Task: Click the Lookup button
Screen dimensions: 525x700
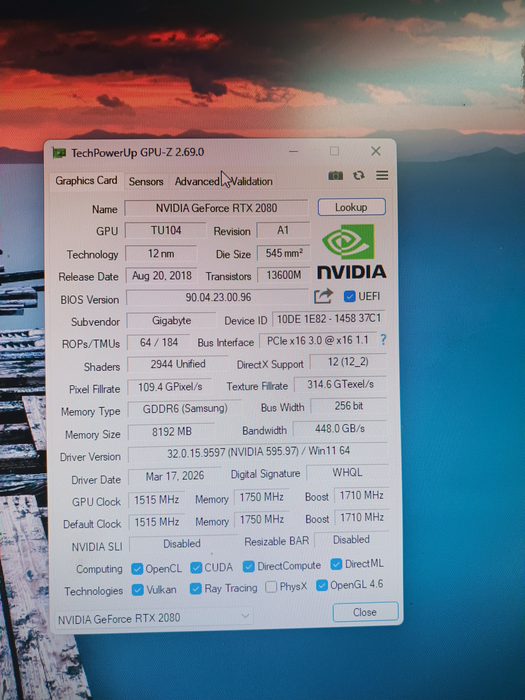Action: (351, 207)
